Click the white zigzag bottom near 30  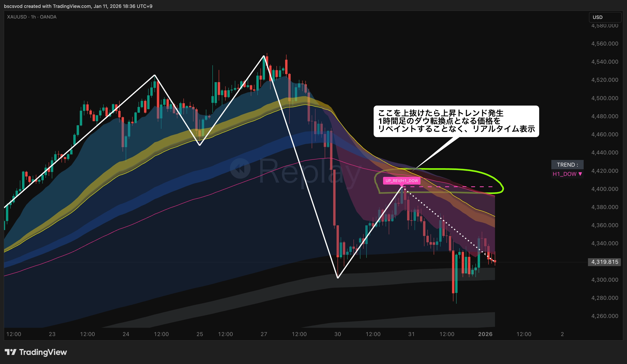click(x=338, y=278)
